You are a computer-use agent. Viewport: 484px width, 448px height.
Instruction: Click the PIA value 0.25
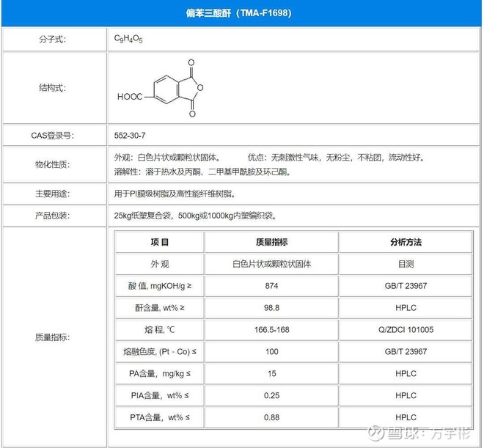[271, 395]
